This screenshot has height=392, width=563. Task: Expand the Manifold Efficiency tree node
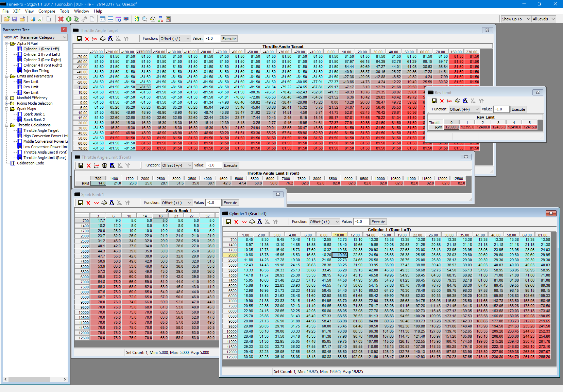[7, 98]
